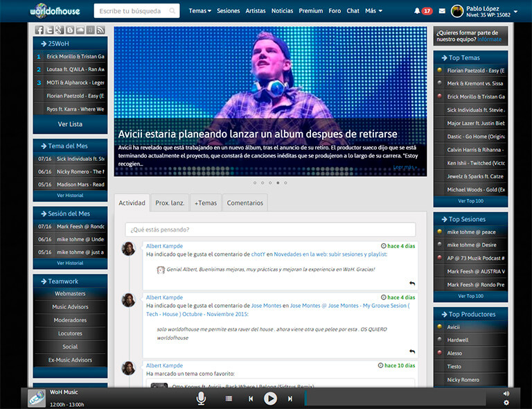The height and width of the screenshot is (409, 532).
Task: Select the first carousel dot
Action: 255,182
